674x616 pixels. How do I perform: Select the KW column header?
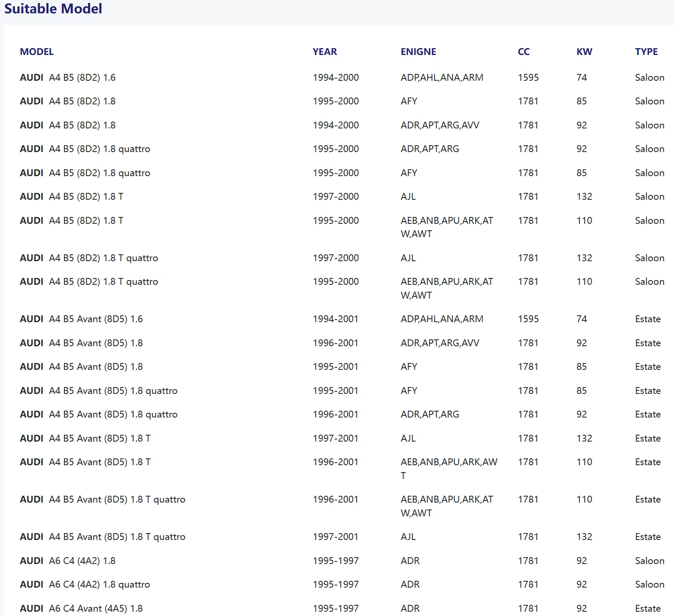click(584, 52)
